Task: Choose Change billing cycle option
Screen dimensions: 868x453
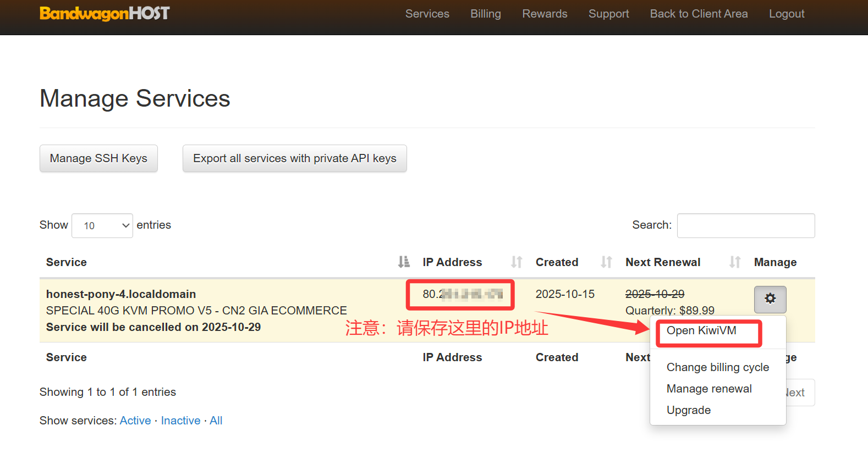Action: tap(717, 367)
